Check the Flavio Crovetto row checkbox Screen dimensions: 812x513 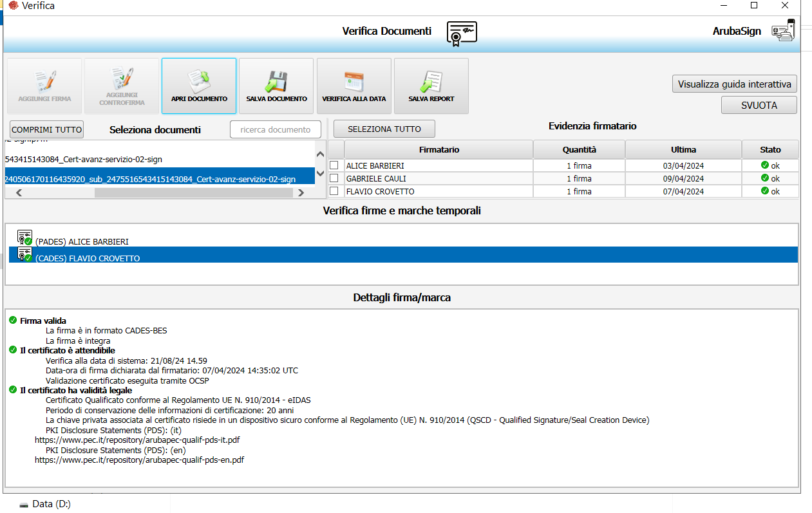334,191
